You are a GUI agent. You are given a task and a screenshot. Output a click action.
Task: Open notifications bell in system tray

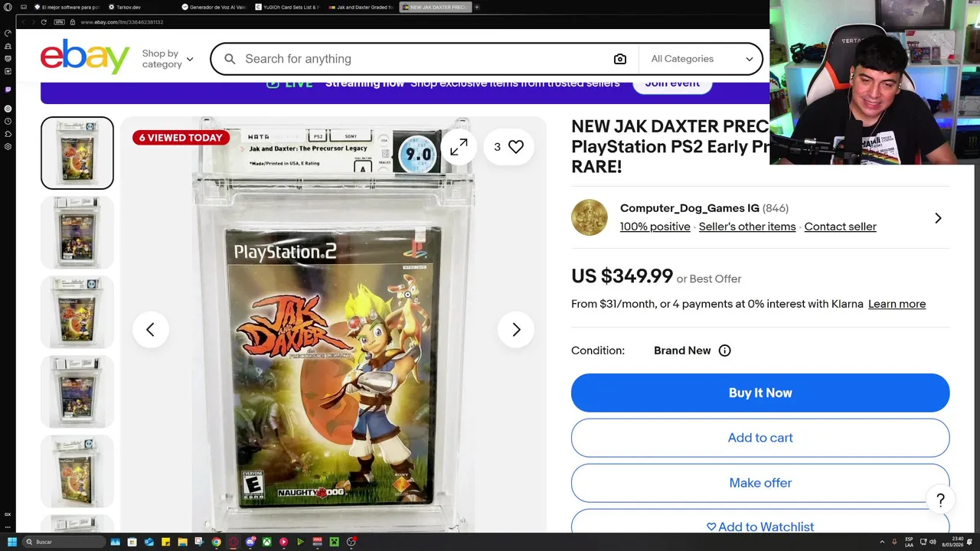969,542
